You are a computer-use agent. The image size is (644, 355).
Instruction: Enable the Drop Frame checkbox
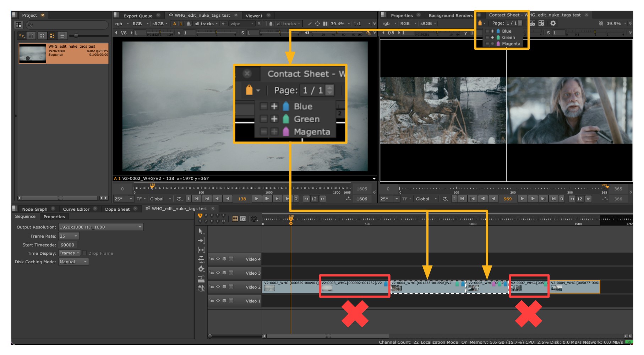(x=84, y=253)
